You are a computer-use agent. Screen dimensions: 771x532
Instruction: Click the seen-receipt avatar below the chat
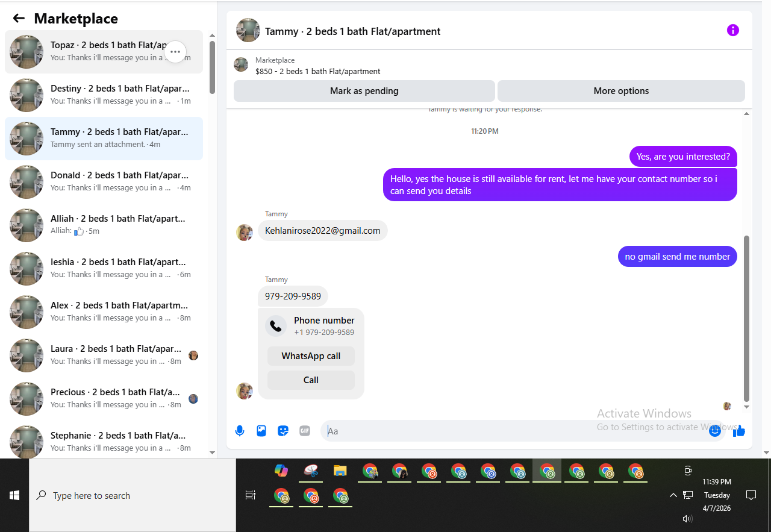[x=727, y=406]
